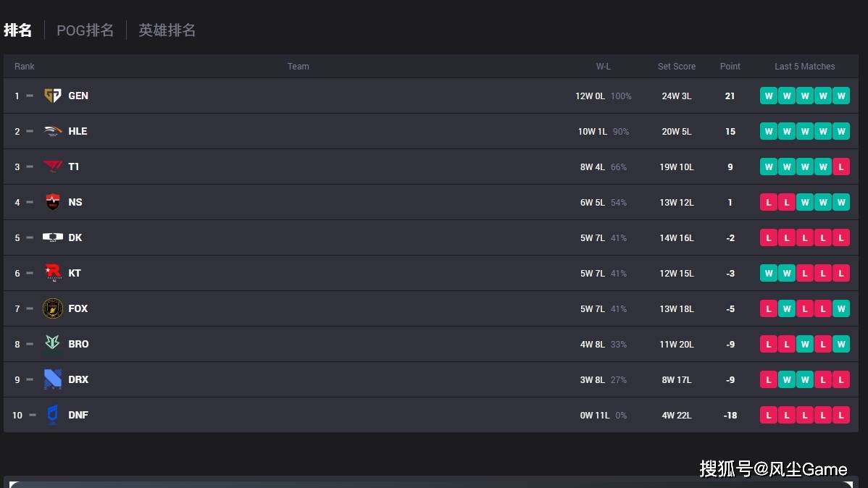Click DNF's point value -18

(x=730, y=415)
